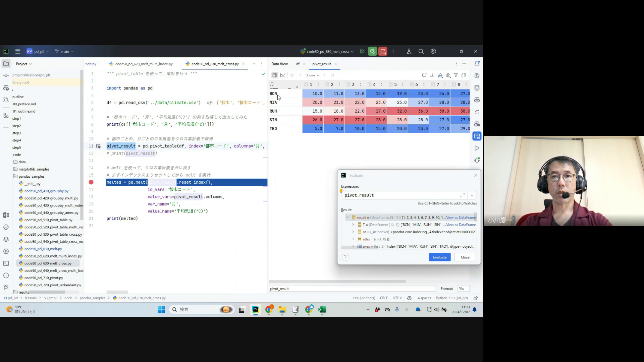Click the filter funnel icon in Data View
This screenshot has width=644, height=362.
coord(456,75)
